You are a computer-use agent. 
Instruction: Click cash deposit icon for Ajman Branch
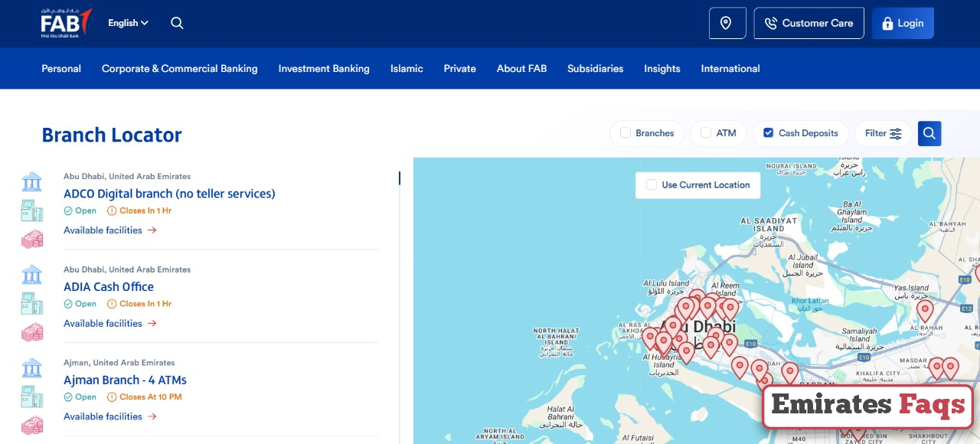coord(32,426)
